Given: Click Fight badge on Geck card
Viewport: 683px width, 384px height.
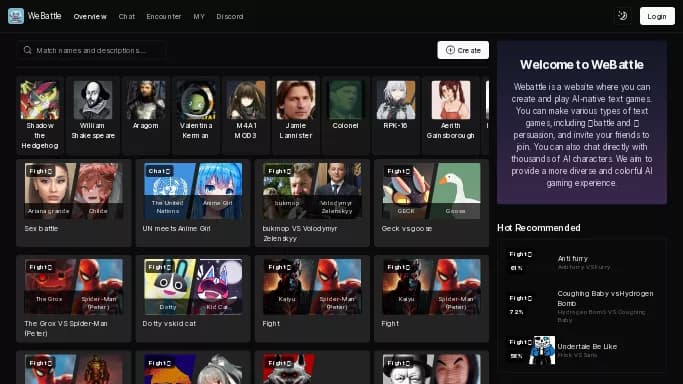Looking at the screenshot, I should click(398, 171).
